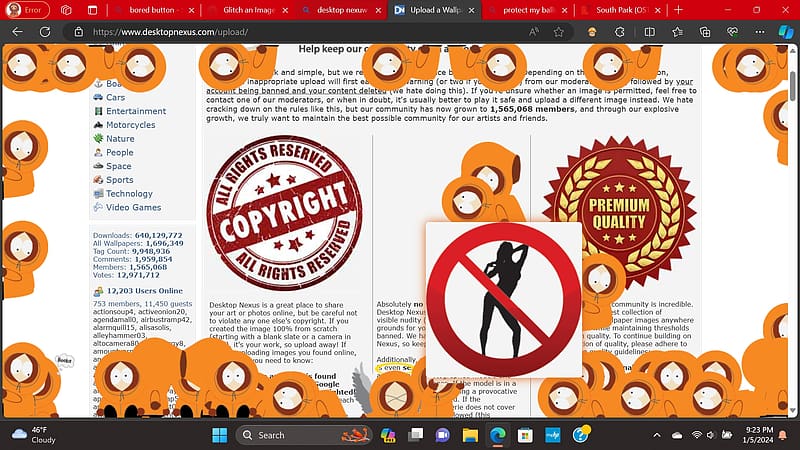
Task: Close the Glitch an Image tab
Action: (285, 10)
